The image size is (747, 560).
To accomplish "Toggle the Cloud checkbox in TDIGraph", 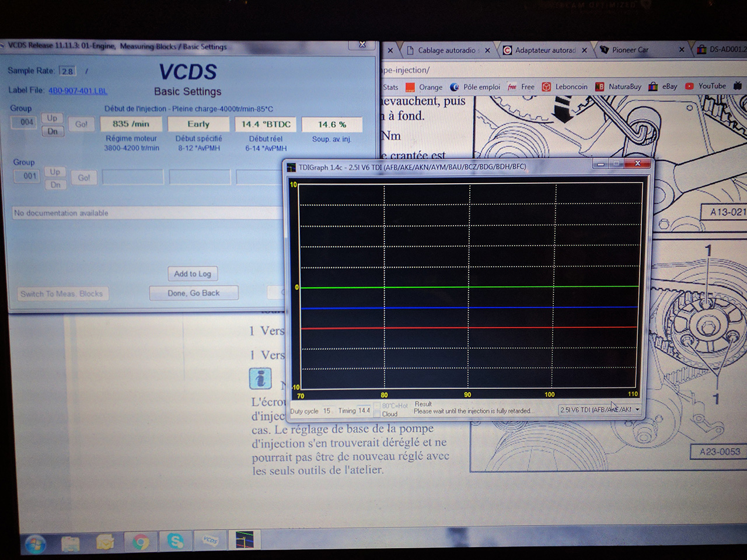I will coord(377,414).
